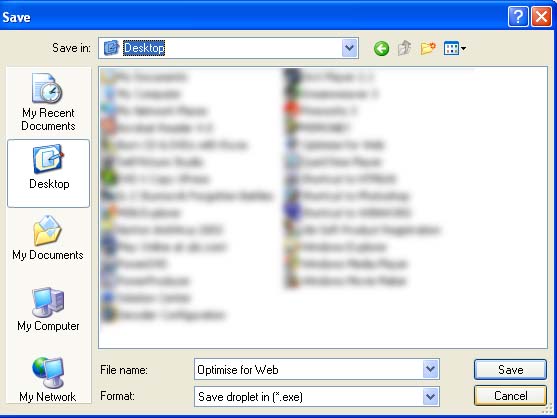557x418 pixels.
Task: Open My Network in the places bar
Action: tap(48, 379)
